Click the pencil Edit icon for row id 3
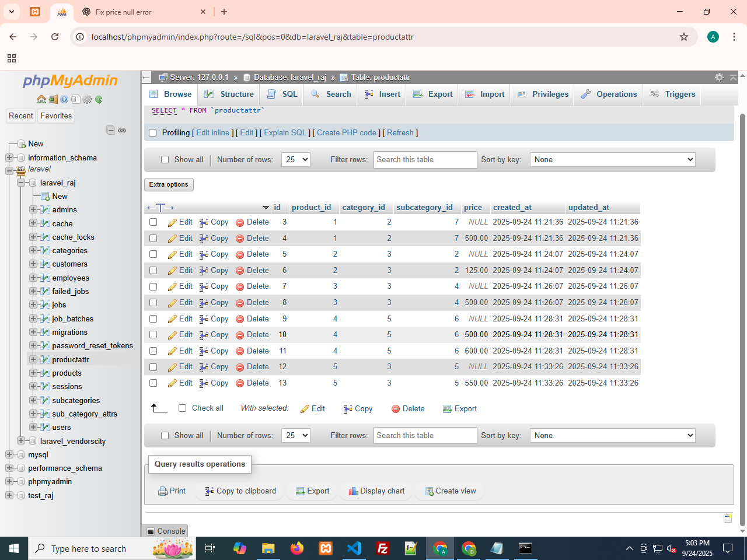The height and width of the screenshot is (560, 747). pyautogui.click(x=172, y=222)
